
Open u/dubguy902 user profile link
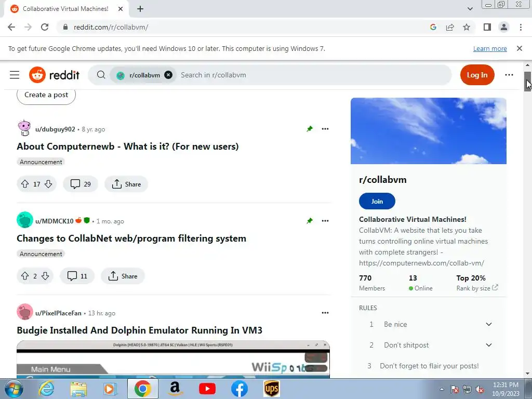(x=55, y=129)
